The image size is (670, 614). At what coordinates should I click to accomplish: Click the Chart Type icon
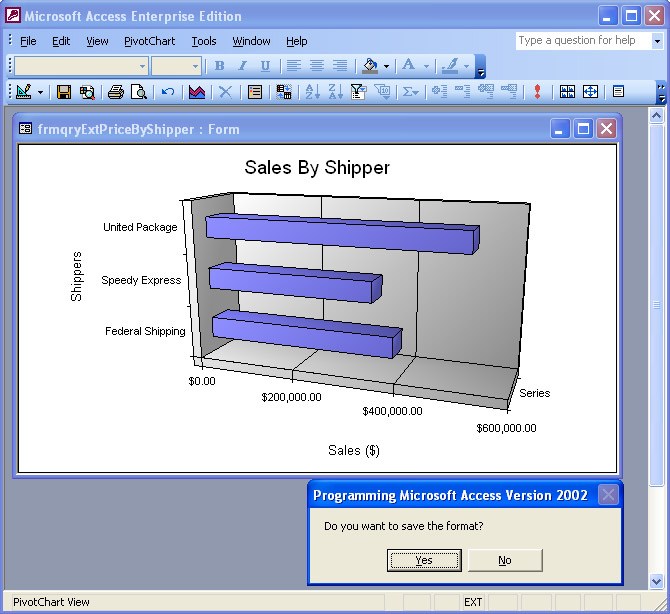197,92
